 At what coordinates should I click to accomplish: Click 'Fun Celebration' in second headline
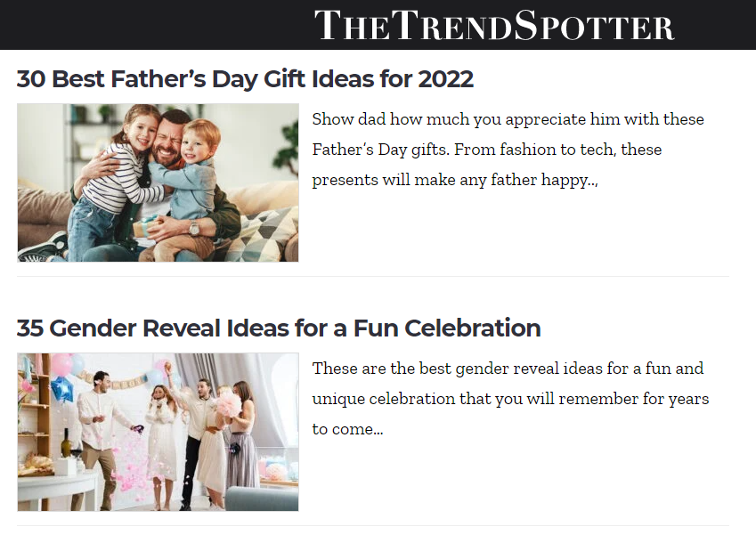[447, 328]
